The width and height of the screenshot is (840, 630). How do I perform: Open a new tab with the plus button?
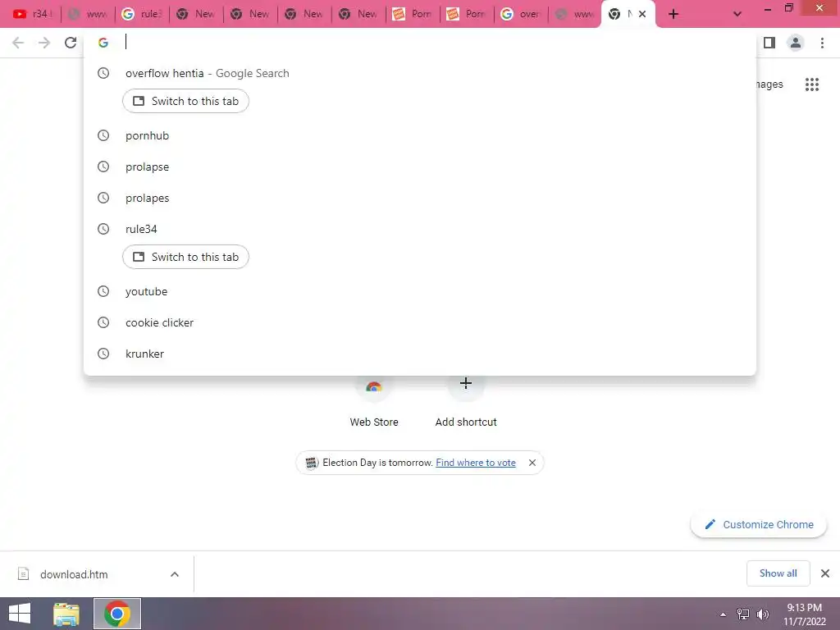673,15
